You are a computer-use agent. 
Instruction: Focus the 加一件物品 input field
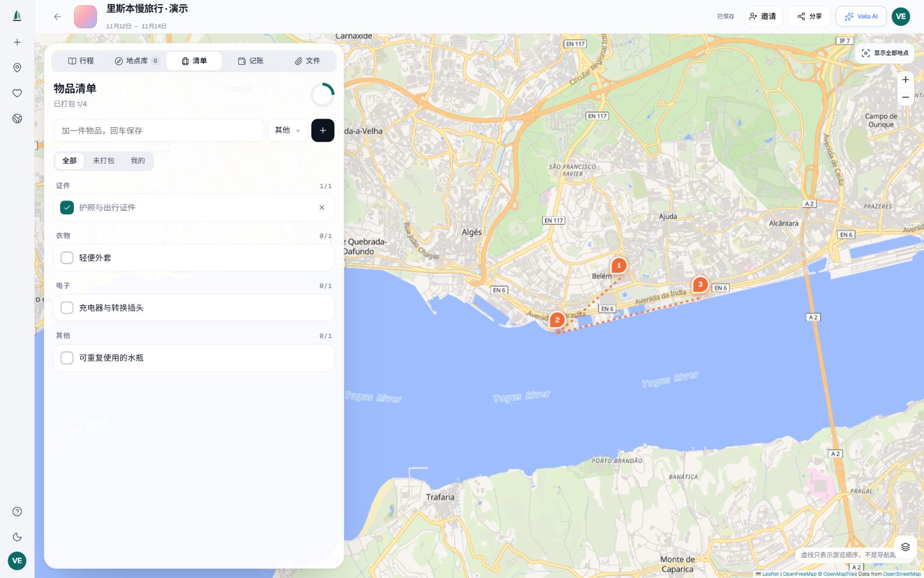(159, 131)
